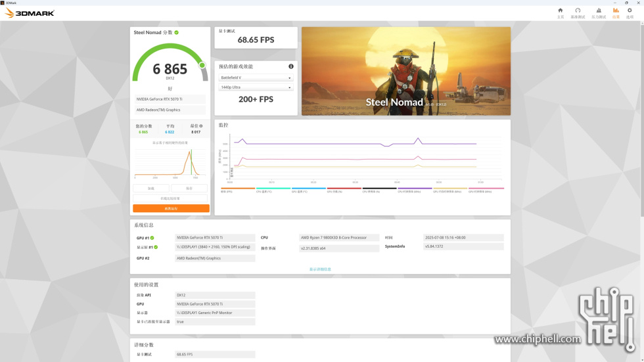The width and height of the screenshot is (644, 362).
Task: Go to the Home (主页) tab
Action: (560, 13)
